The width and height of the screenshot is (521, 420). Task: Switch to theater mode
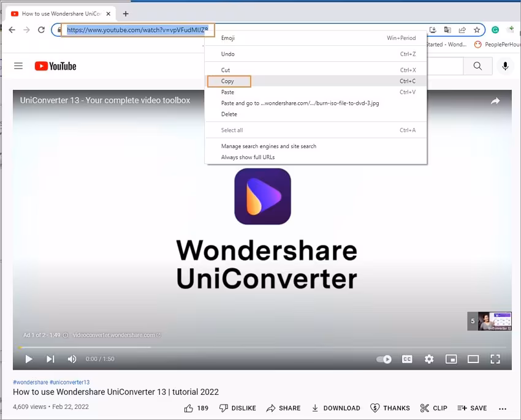coord(473,359)
